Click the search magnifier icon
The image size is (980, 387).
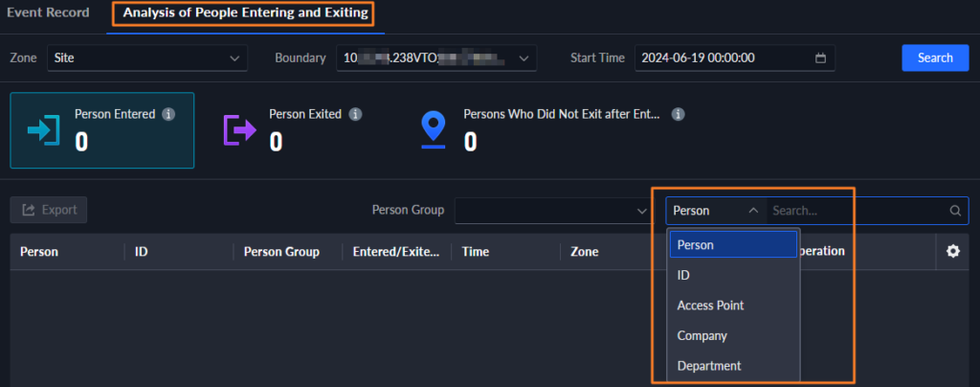[x=954, y=211]
